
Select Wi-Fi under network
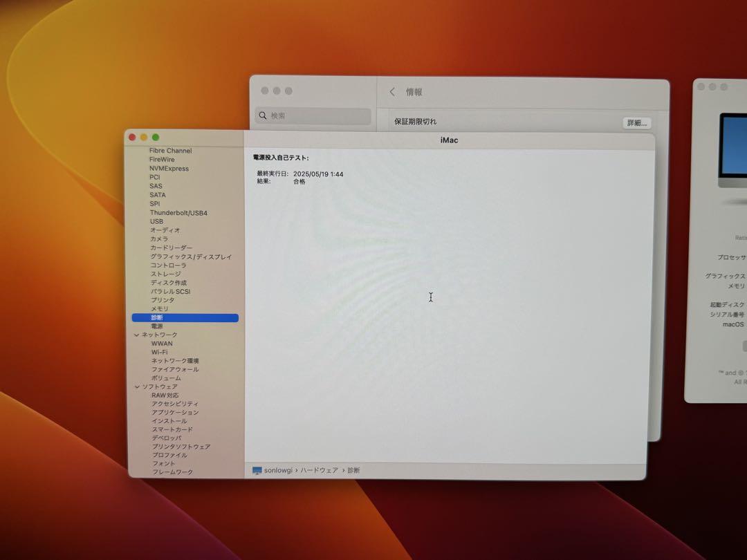(159, 353)
